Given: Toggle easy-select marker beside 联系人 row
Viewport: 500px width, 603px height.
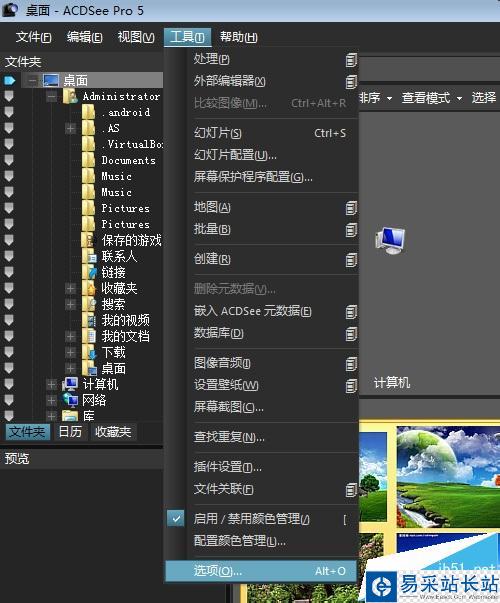Looking at the screenshot, I should pos(9,256).
